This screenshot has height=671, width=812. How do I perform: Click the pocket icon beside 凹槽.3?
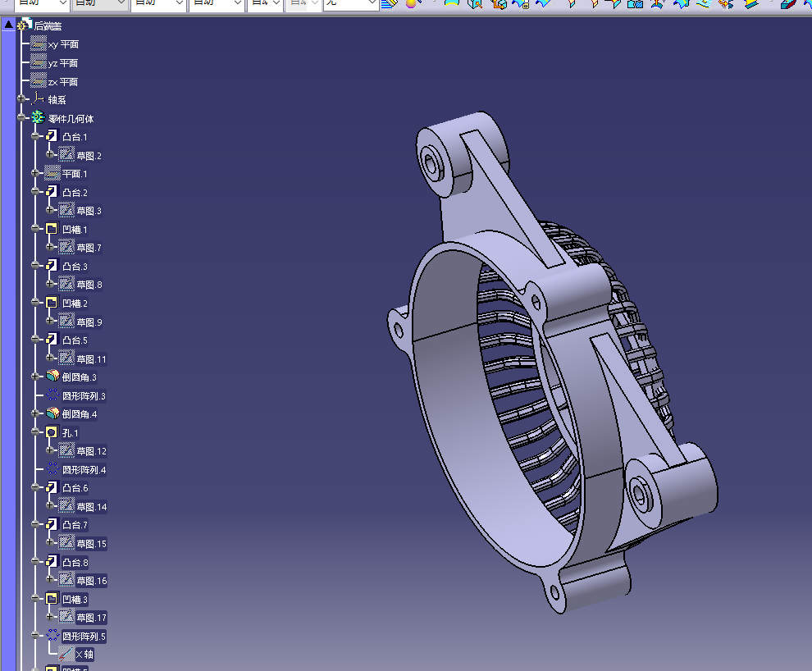coord(52,599)
